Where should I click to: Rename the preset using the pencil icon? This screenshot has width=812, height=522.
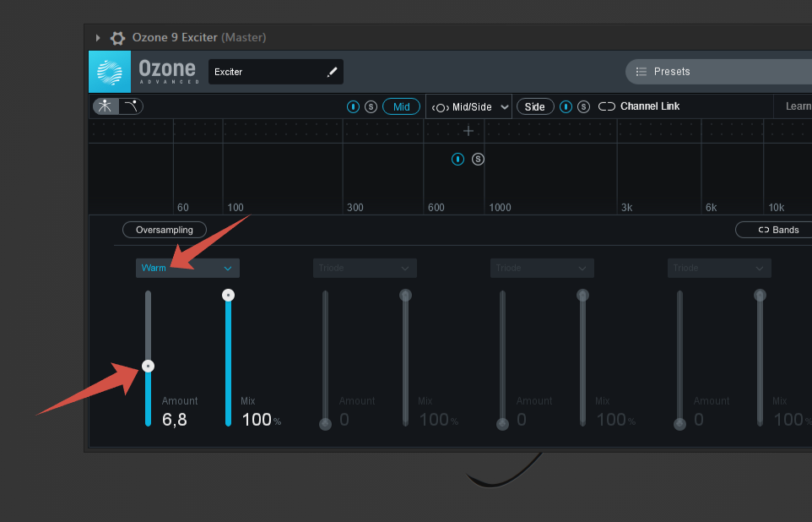(x=332, y=72)
